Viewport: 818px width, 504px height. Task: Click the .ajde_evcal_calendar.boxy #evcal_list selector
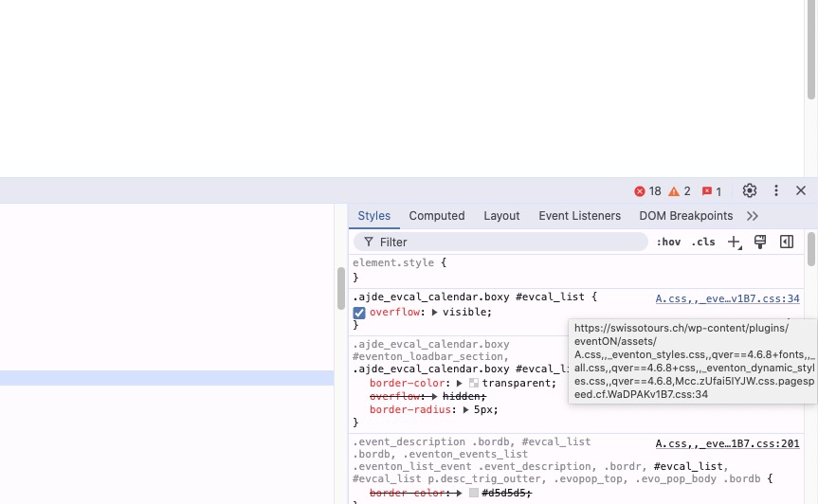point(468,297)
